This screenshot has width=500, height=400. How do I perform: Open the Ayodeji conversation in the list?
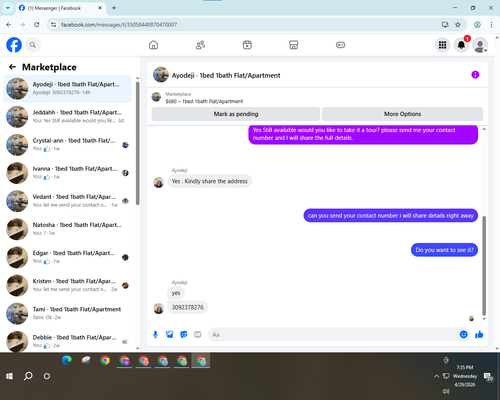(67, 89)
